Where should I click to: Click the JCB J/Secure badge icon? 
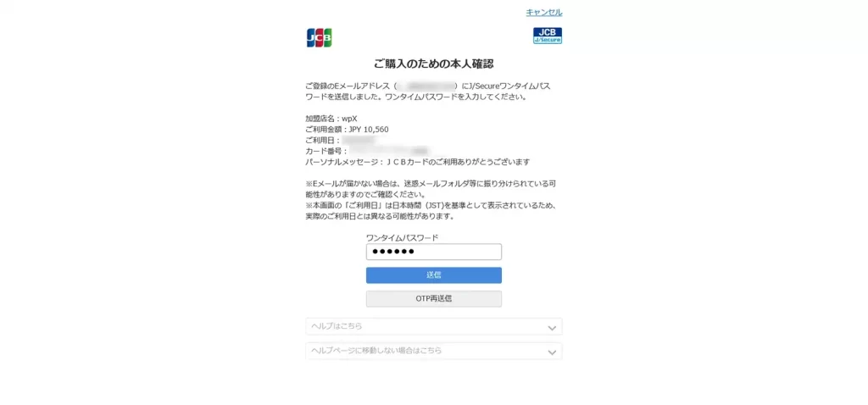pos(548,36)
